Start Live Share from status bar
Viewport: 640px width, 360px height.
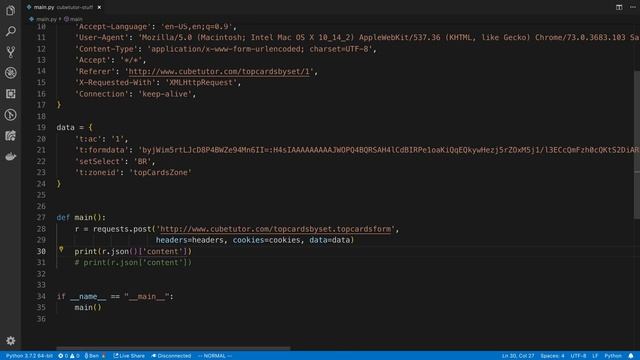129,356
